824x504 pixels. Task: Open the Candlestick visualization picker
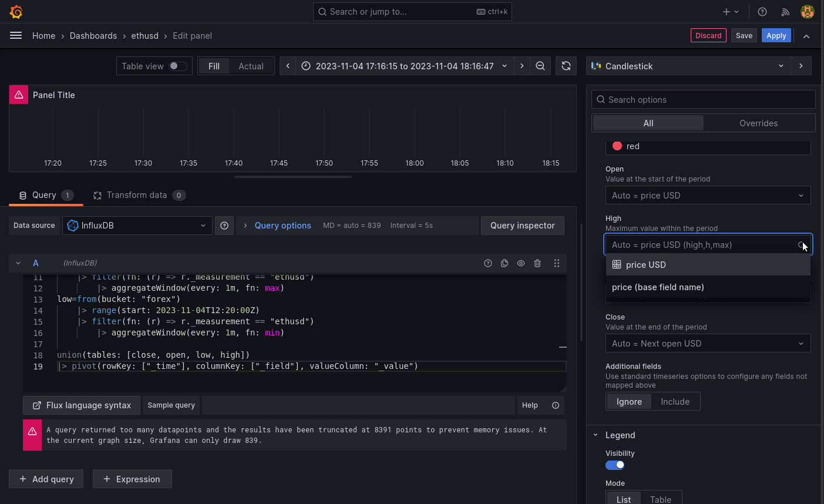(688, 66)
